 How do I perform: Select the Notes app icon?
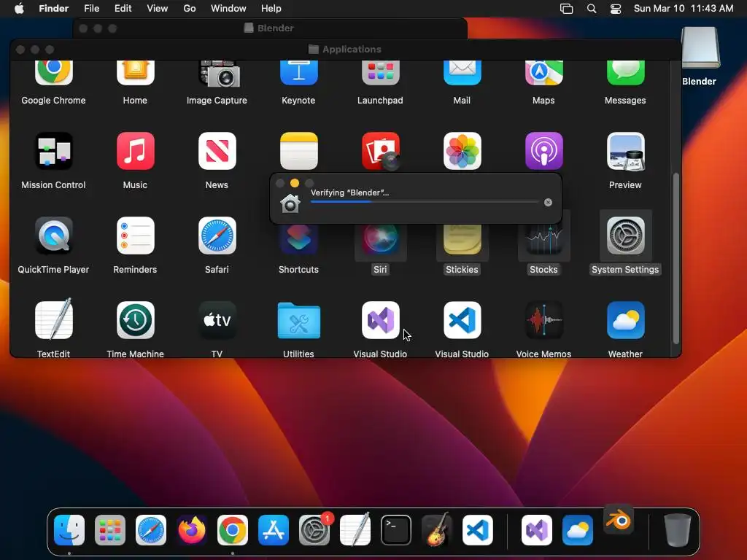pos(298,151)
